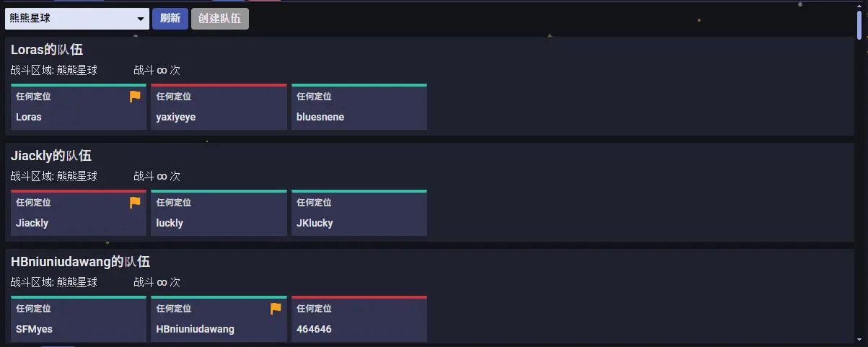868x347 pixels.
Task: Open the HBniuniudawang的队伍 team heading
Action: pos(81,262)
